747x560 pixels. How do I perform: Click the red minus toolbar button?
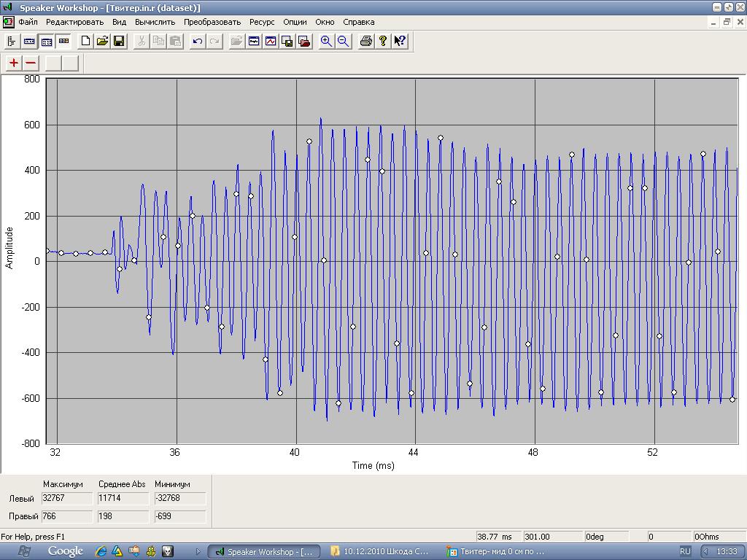(31, 63)
